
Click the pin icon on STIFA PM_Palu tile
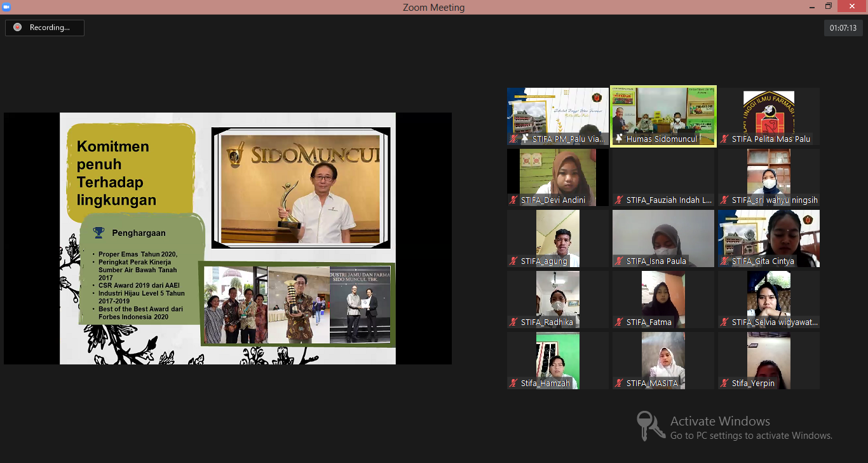[x=525, y=139]
